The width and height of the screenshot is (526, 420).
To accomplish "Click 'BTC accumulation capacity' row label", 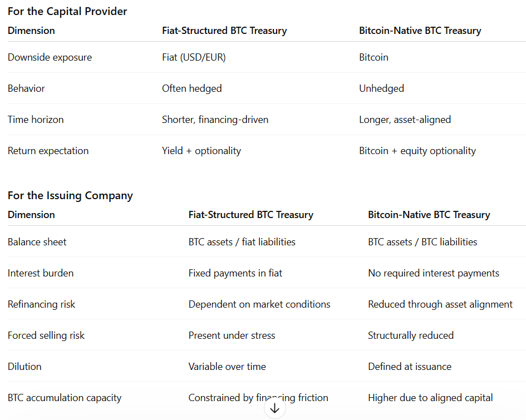I will (65, 398).
